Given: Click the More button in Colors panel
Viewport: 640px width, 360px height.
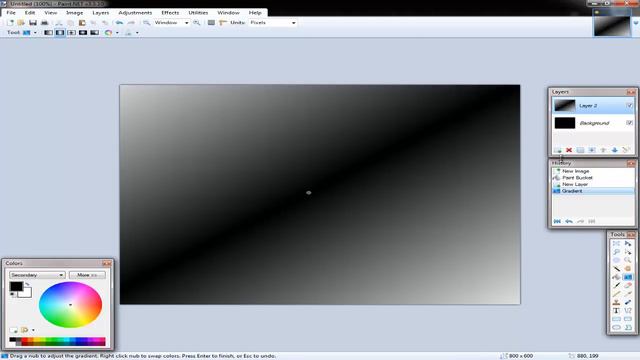Looking at the screenshot, I should click(x=87, y=275).
